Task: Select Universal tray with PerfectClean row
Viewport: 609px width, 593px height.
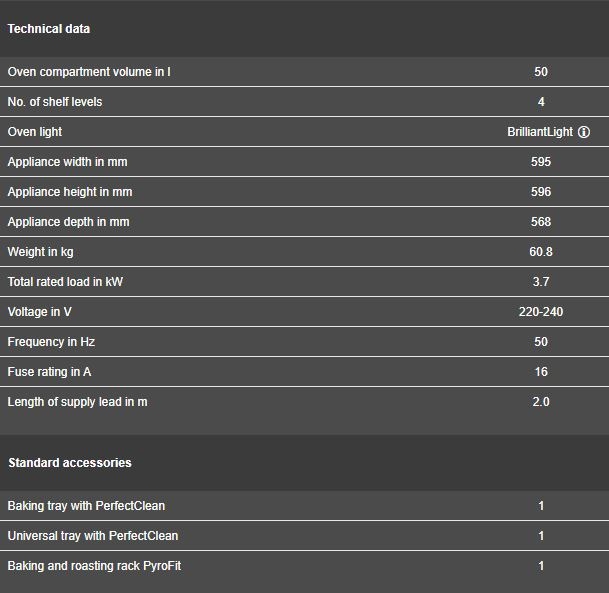Action: (304, 536)
